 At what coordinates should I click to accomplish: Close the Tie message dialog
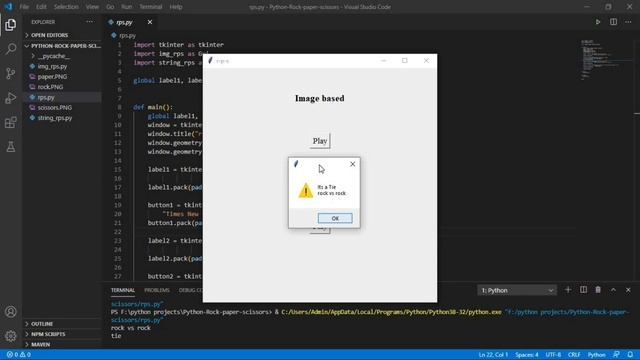pyautogui.click(x=353, y=164)
